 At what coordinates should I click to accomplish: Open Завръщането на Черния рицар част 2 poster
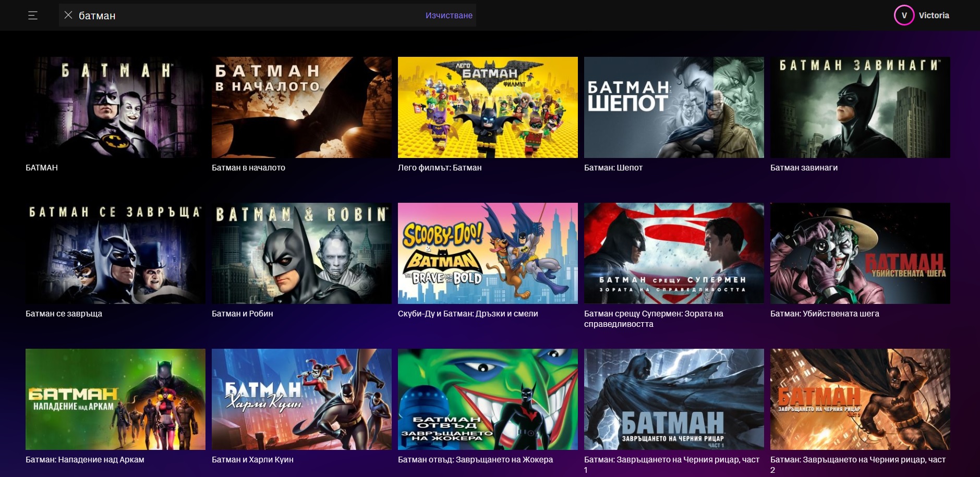click(860, 399)
